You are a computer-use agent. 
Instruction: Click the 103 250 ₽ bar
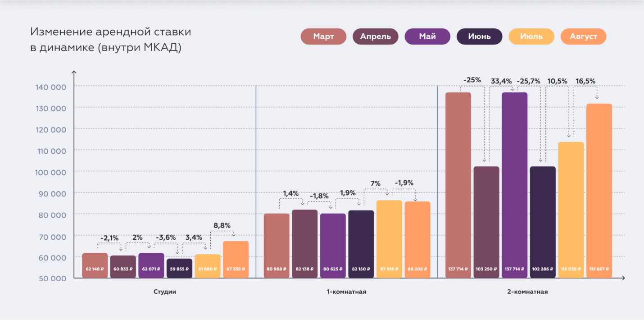tap(486, 222)
